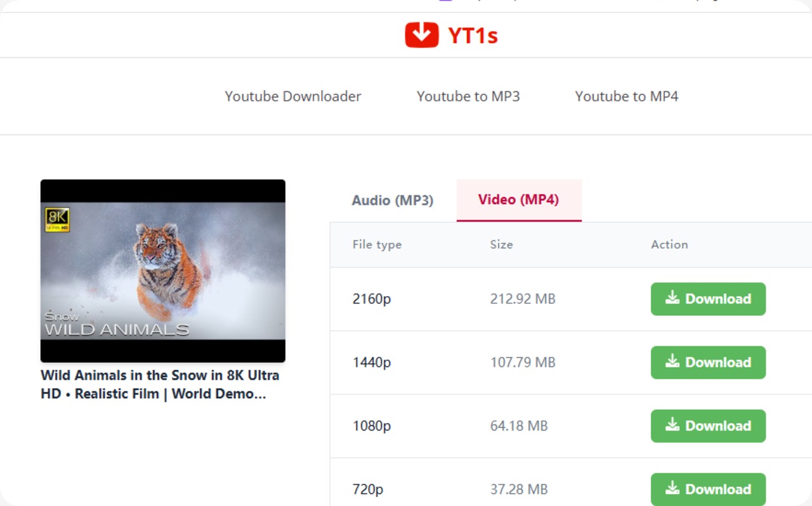Image resolution: width=812 pixels, height=506 pixels.
Task: Click the download arrow icon in 720p row
Action: click(672, 488)
